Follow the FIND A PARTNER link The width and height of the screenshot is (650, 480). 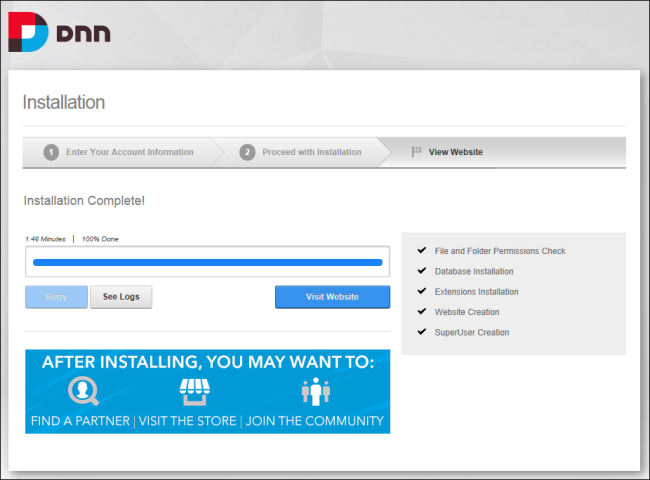(x=80, y=421)
